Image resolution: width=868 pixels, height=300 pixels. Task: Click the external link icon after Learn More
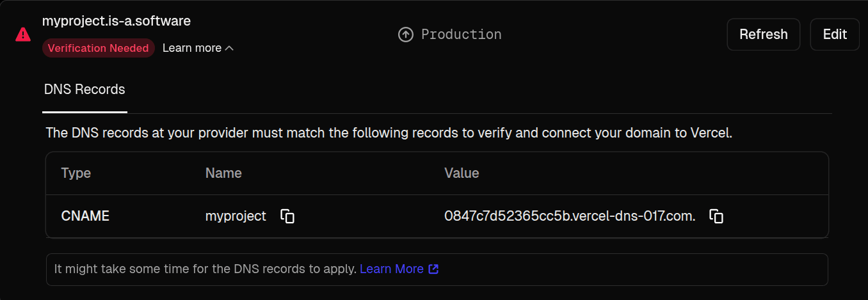[x=433, y=269]
